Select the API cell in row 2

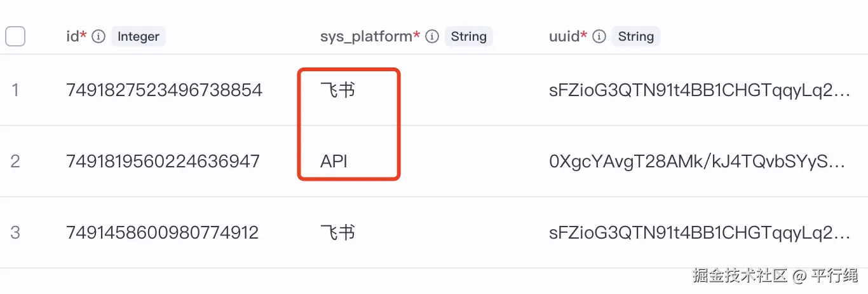click(x=334, y=162)
